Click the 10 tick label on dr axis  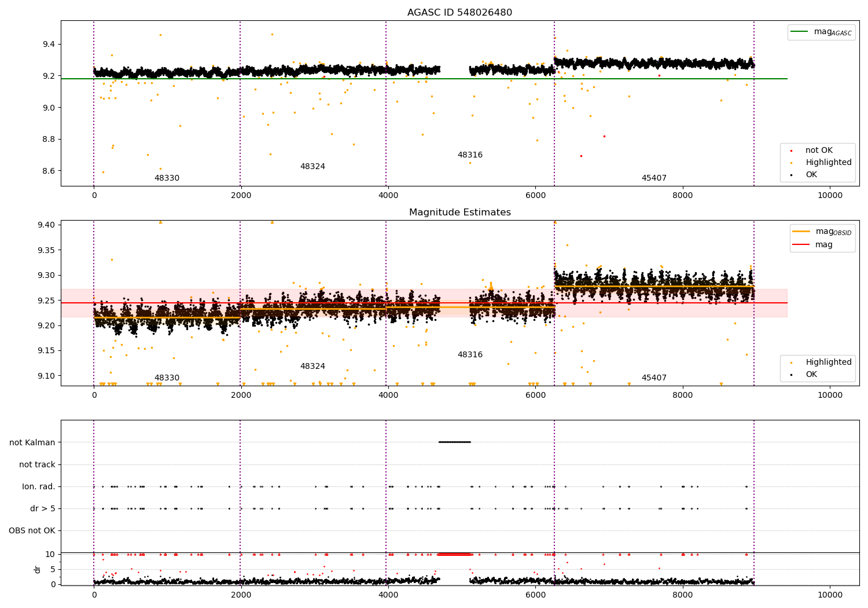pos(50,555)
